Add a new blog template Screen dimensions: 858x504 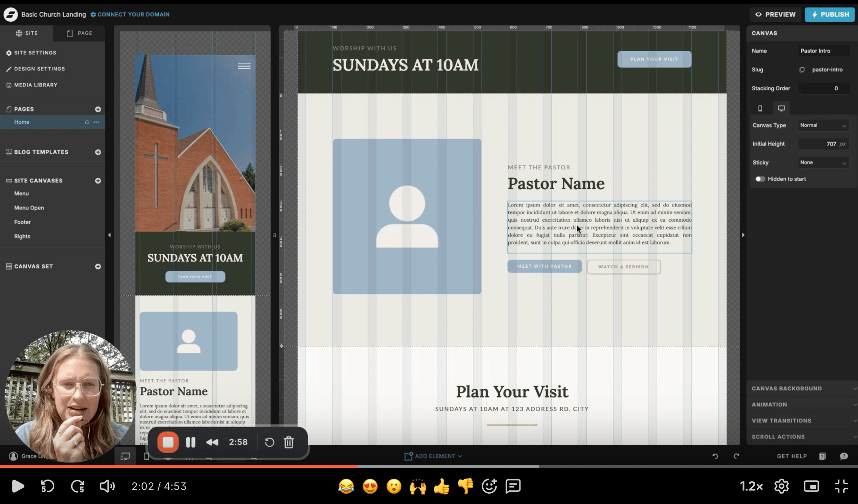click(x=98, y=152)
